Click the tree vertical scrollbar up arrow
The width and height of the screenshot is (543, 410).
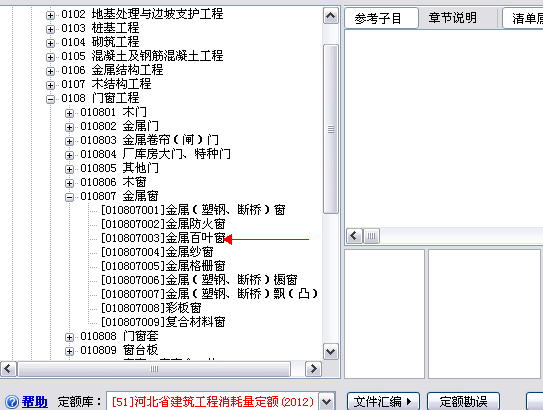(331, 16)
